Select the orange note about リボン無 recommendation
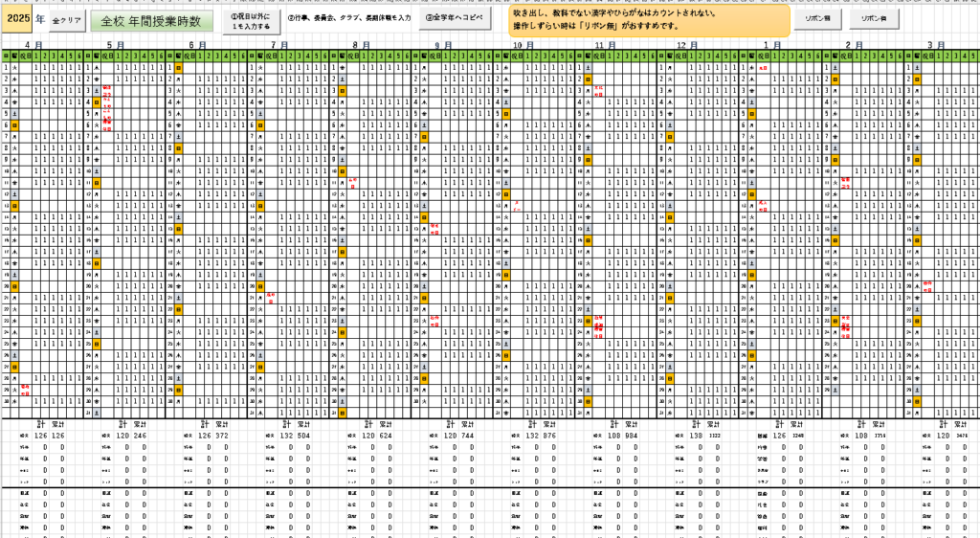Image resolution: width=980 pixels, height=538 pixels. click(x=648, y=20)
